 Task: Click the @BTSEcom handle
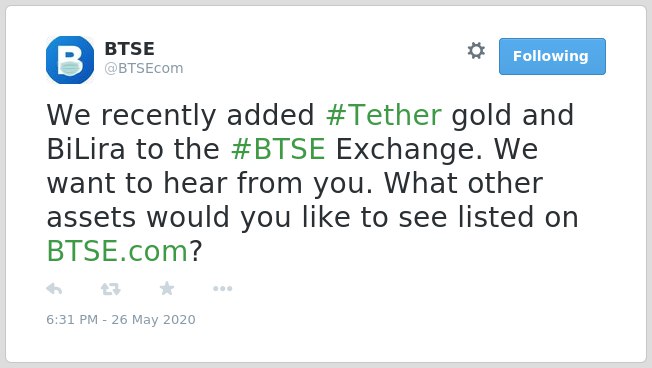143,68
